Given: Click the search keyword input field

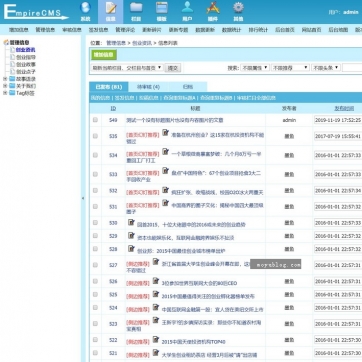Looking at the screenshot, I should 352,68.
